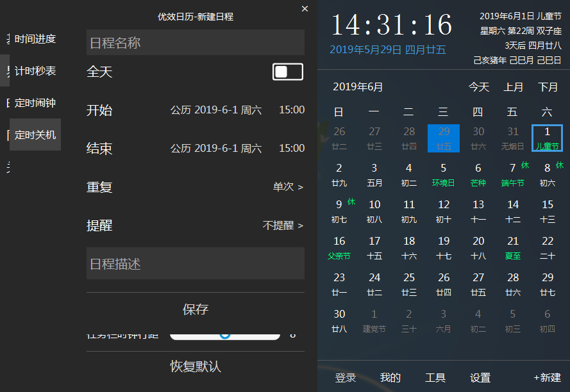This screenshot has height=392, width=570.
Task: Expand the 重复 单次 option
Action: [x=288, y=187]
